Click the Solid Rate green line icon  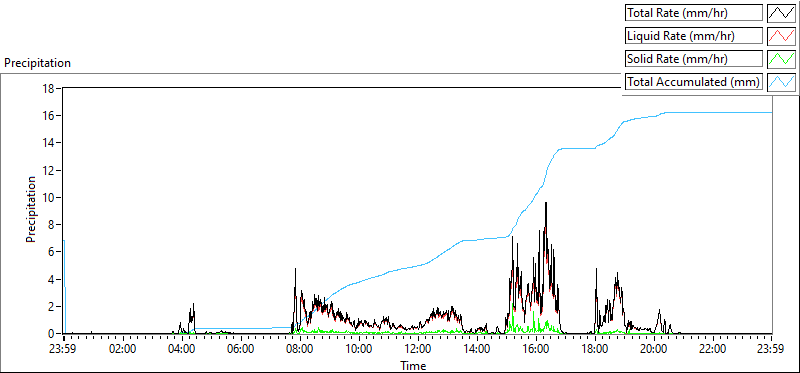tap(781, 59)
